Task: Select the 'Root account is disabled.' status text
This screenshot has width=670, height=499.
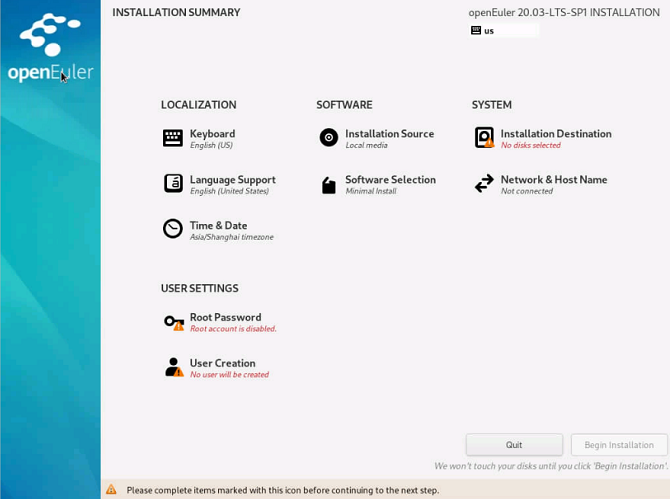Action: [233, 329]
